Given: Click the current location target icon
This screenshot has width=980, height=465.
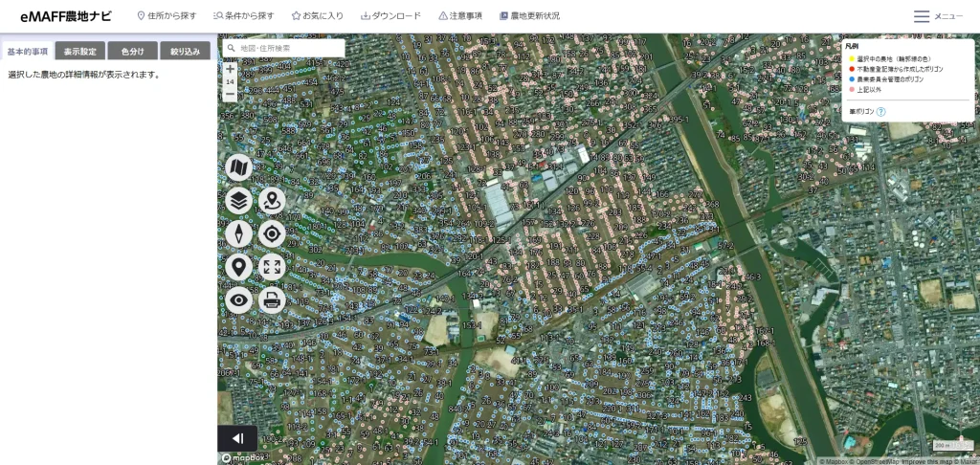Looking at the screenshot, I should pos(272,233).
